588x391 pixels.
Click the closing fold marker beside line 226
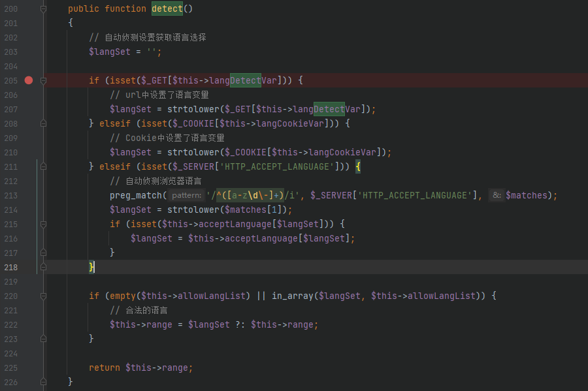(43, 381)
